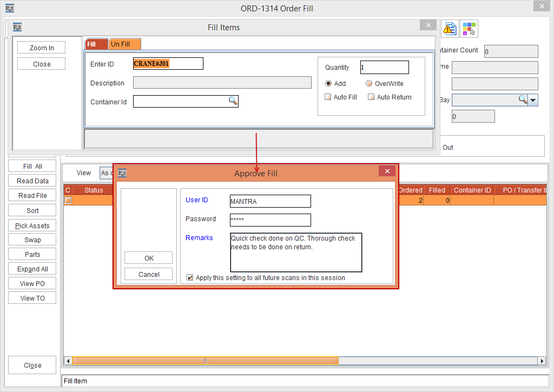Click the Container Id magnifier search icon
554x392 pixels.
[x=233, y=101]
